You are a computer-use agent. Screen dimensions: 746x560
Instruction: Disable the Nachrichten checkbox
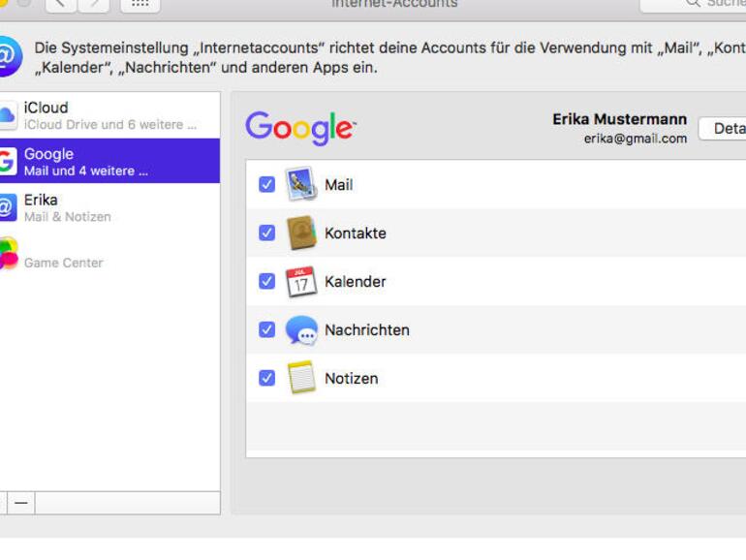click(x=266, y=329)
